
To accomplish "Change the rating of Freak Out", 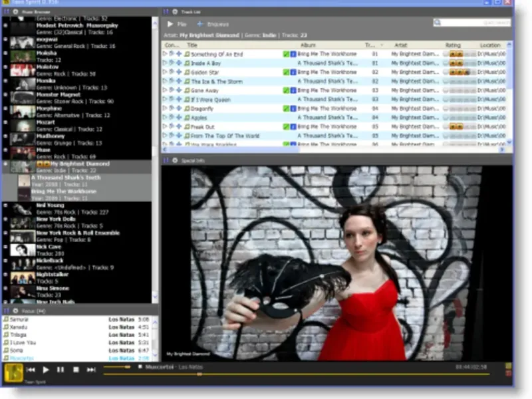I will coord(460,126).
